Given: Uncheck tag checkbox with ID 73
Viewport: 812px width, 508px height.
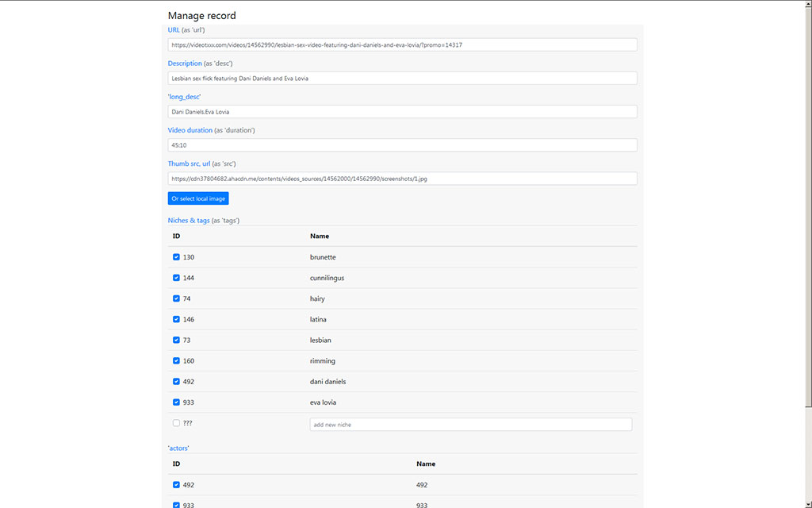Looking at the screenshot, I should [176, 340].
